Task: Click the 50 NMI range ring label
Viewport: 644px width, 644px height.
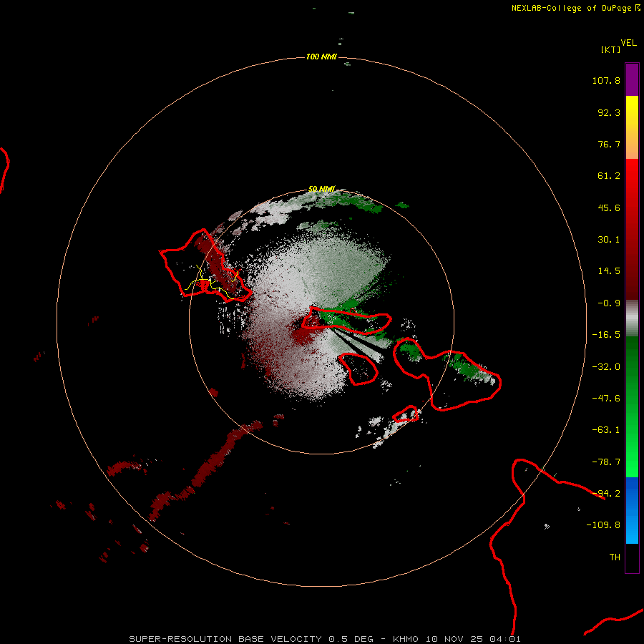Action: tap(321, 189)
